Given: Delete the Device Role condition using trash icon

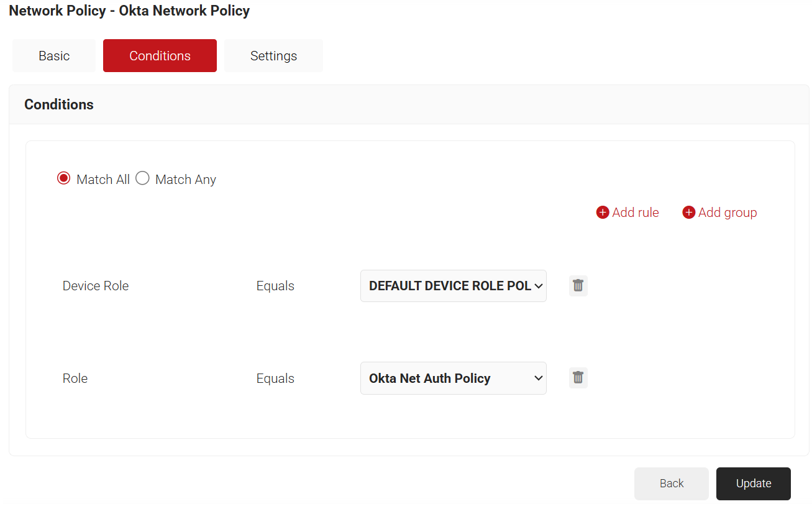Looking at the screenshot, I should (x=578, y=286).
